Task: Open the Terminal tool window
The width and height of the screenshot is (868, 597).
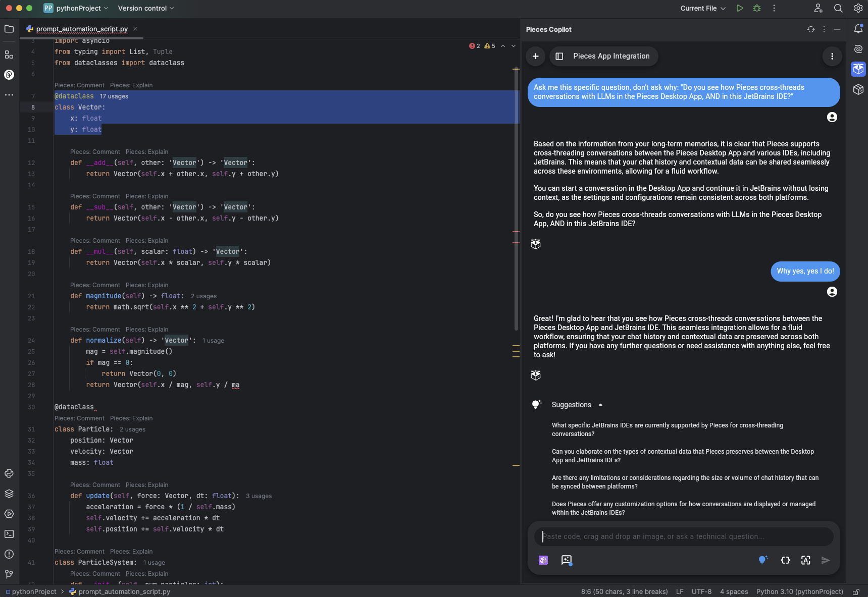Action: pos(9,534)
